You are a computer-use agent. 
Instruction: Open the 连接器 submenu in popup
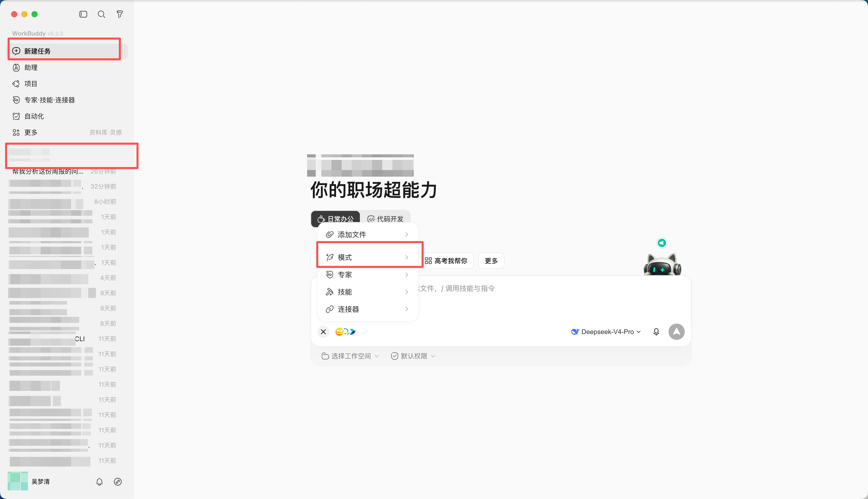click(x=368, y=309)
